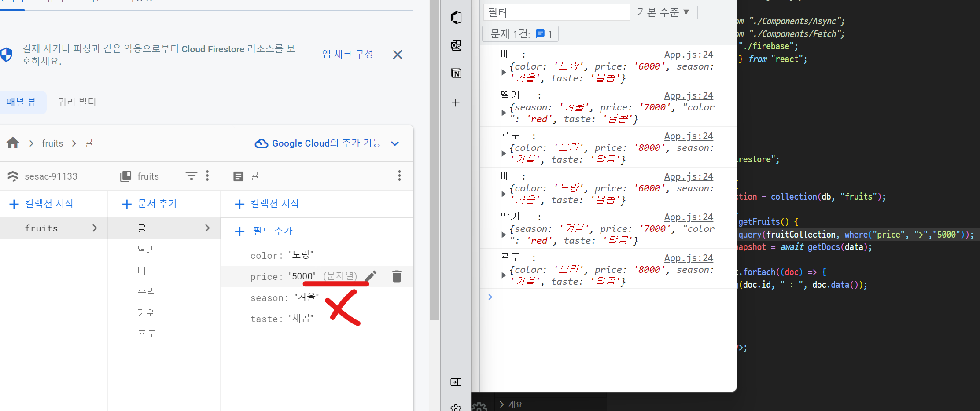Open App.js:24 link on first 배 log

[x=689, y=55]
